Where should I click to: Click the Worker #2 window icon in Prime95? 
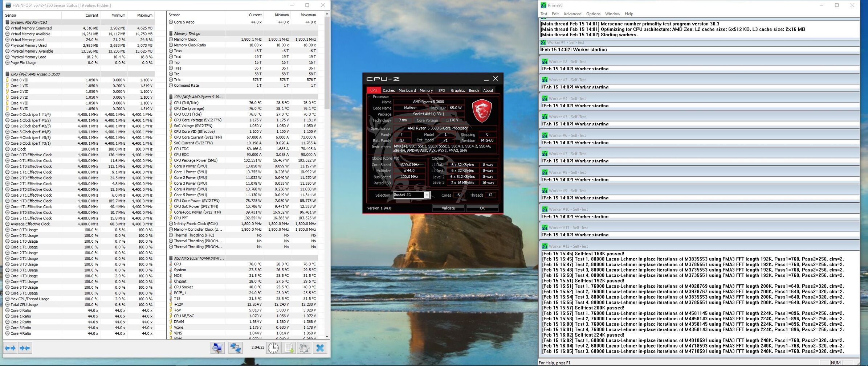pos(545,61)
